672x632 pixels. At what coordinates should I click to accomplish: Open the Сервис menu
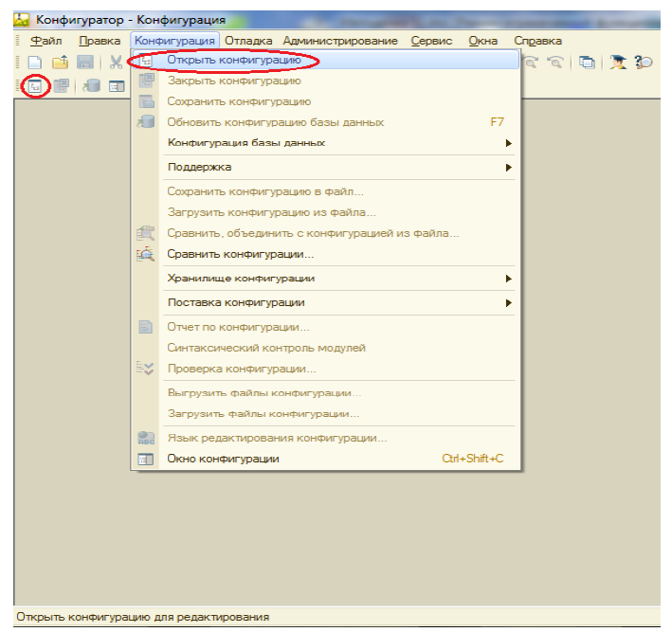point(431,41)
